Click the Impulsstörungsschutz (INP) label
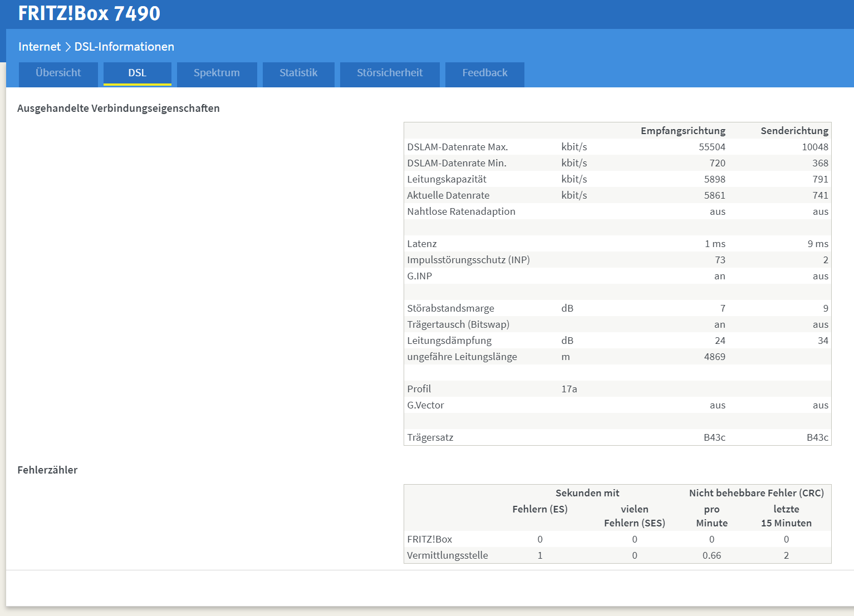Screen dimensions: 854x616 [x=468, y=260]
